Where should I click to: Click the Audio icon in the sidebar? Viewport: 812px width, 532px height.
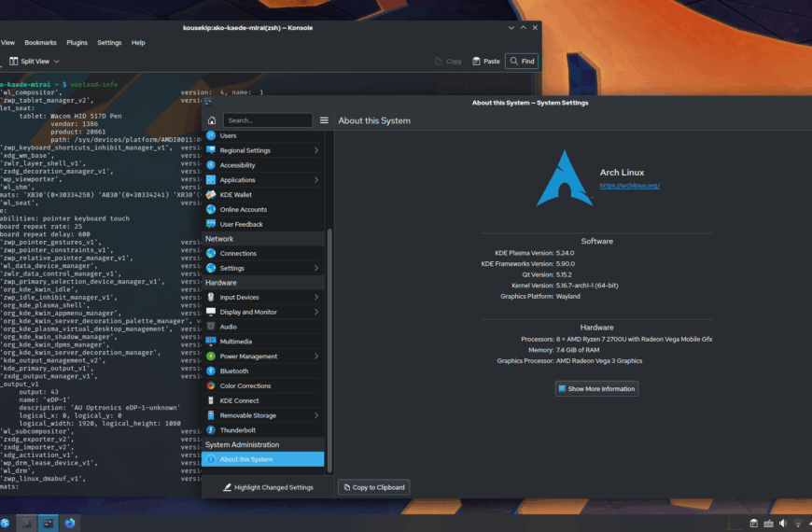211,327
